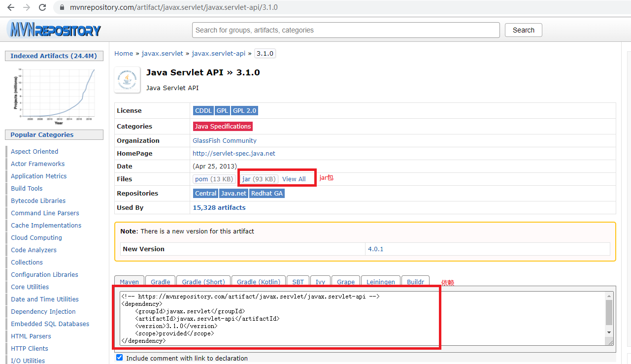Image resolution: width=631 pixels, height=364 pixels.
Task: Select the Gradle (Kotlin) tab
Action: pos(259,282)
